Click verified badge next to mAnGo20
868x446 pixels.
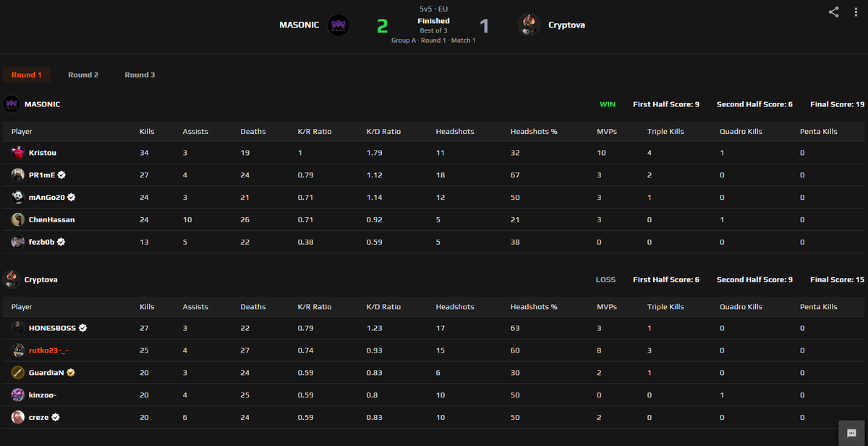pyautogui.click(x=72, y=197)
